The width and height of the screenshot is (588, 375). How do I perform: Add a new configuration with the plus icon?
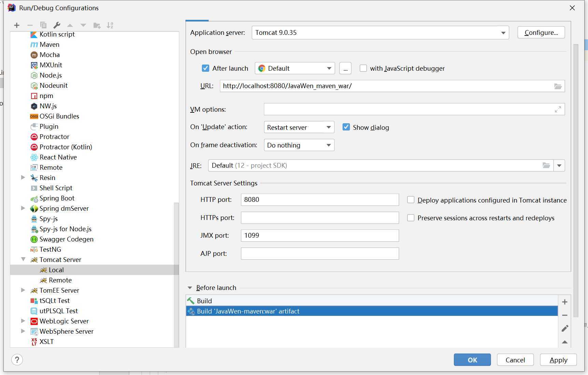[17, 25]
